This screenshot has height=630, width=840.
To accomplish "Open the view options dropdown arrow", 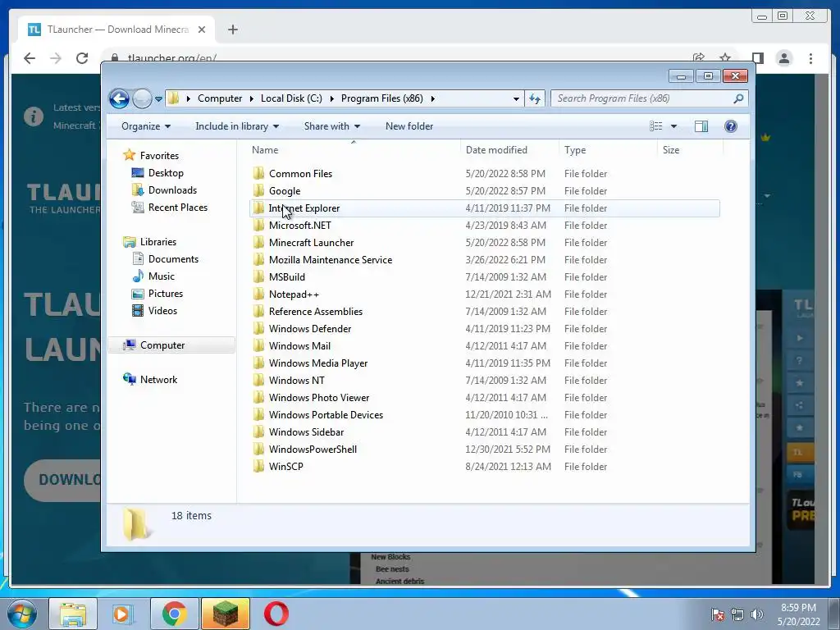I will [x=674, y=126].
